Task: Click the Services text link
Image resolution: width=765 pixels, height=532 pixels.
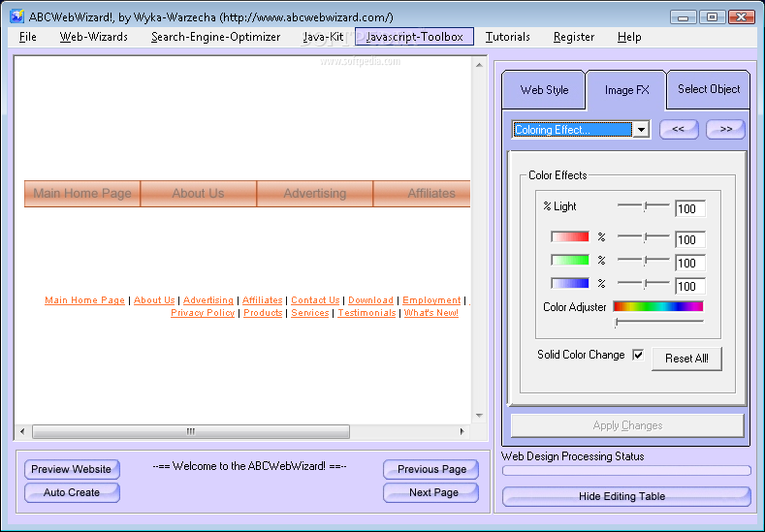Action: pyautogui.click(x=310, y=313)
